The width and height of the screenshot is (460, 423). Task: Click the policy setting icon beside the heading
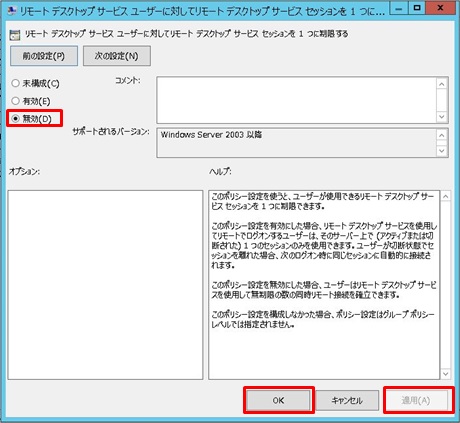[15, 35]
